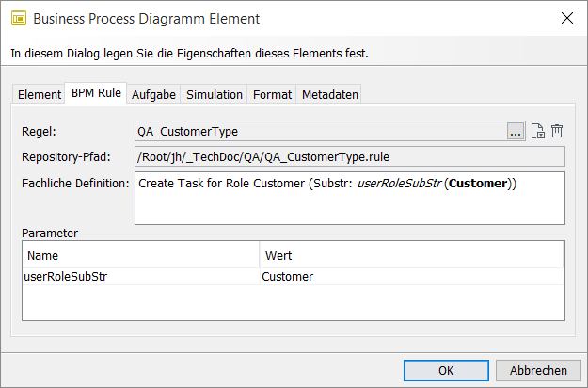
Task: Confirm the dialog with OK
Action: click(446, 370)
